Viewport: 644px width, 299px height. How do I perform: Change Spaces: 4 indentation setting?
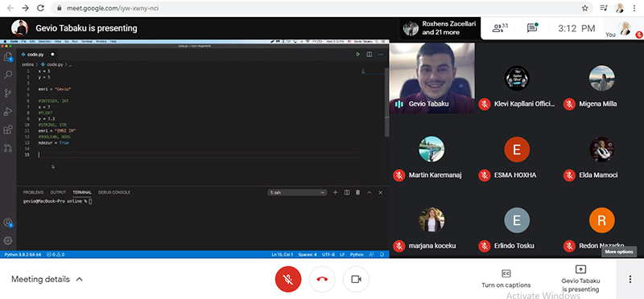(x=308, y=255)
